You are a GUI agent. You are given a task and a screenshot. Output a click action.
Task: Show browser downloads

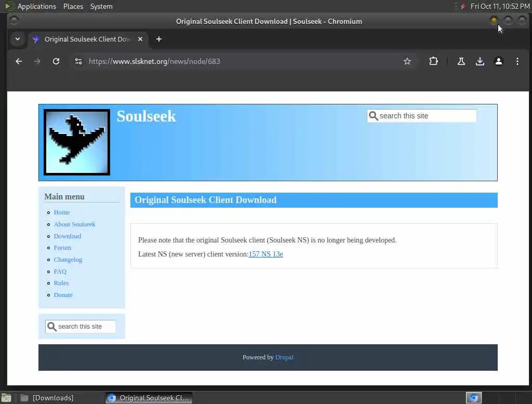pyautogui.click(x=480, y=61)
